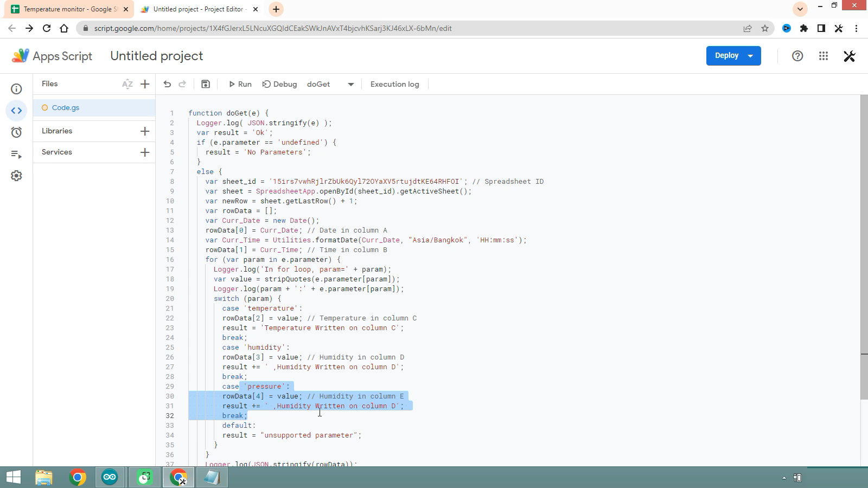Open Triggers via the alarm clock icon

pyautogui.click(x=16, y=132)
